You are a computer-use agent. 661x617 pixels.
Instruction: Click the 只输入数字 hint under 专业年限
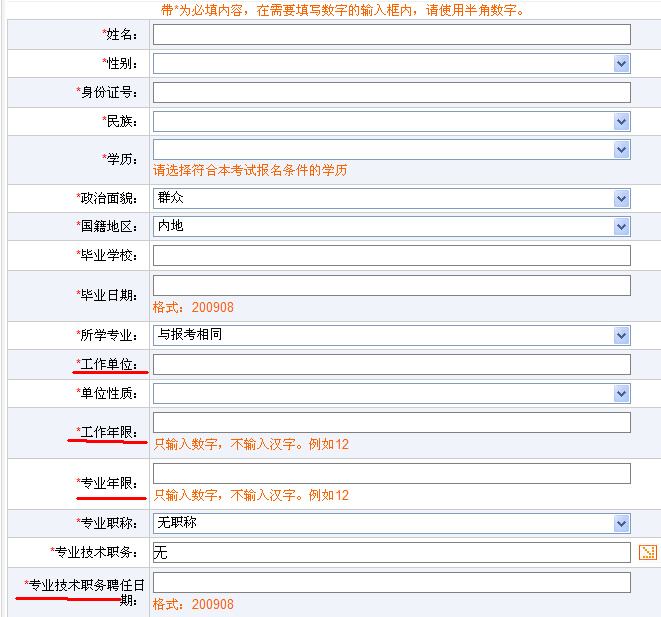click(x=251, y=495)
